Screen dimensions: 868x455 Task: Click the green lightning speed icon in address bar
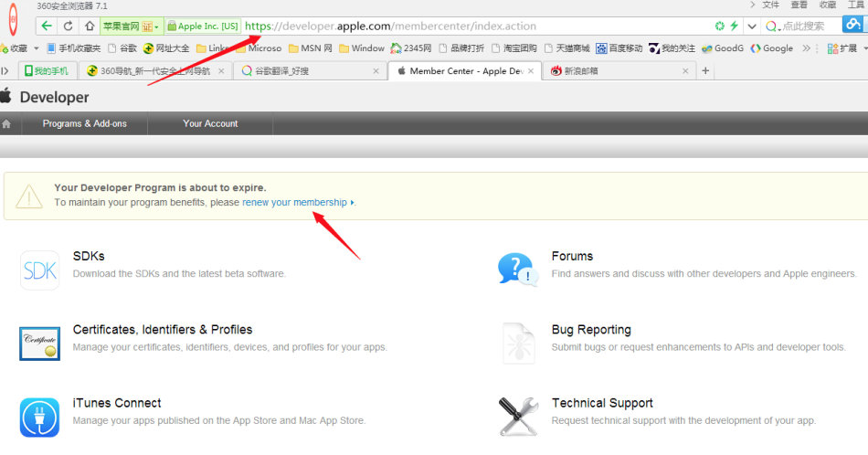pos(734,26)
